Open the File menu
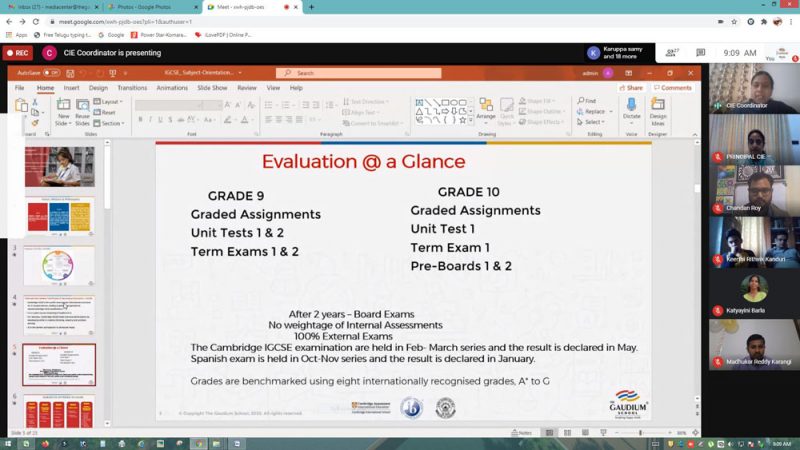Viewport: 800px width, 450px height. tap(19, 88)
